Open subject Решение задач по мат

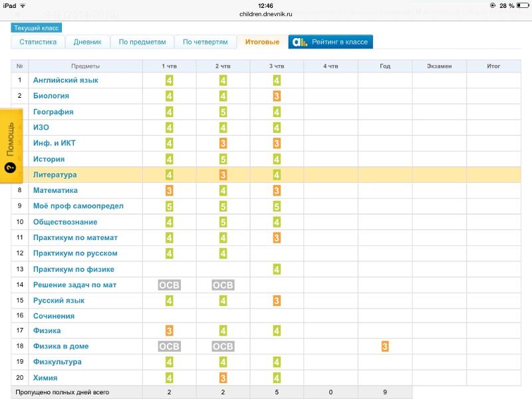(x=74, y=285)
